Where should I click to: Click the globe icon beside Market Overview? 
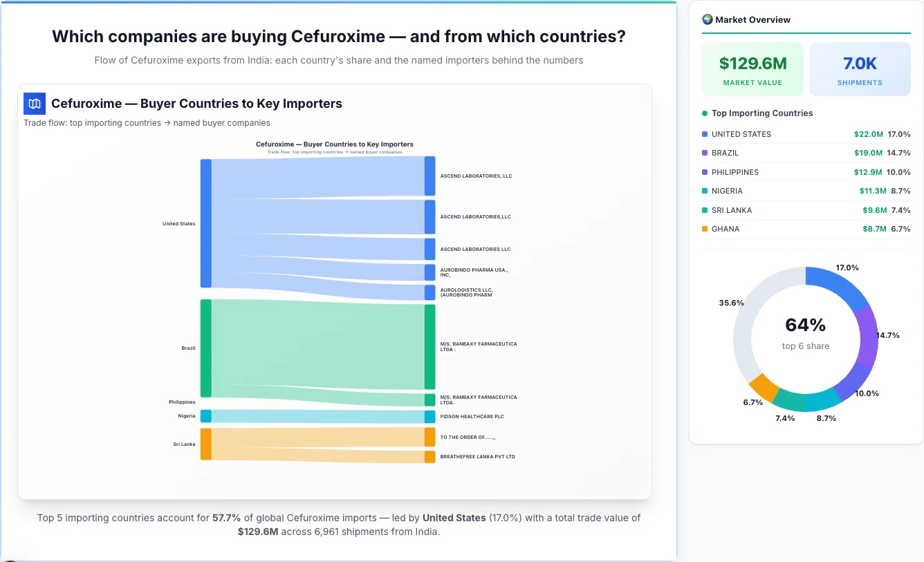tap(707, 19)
